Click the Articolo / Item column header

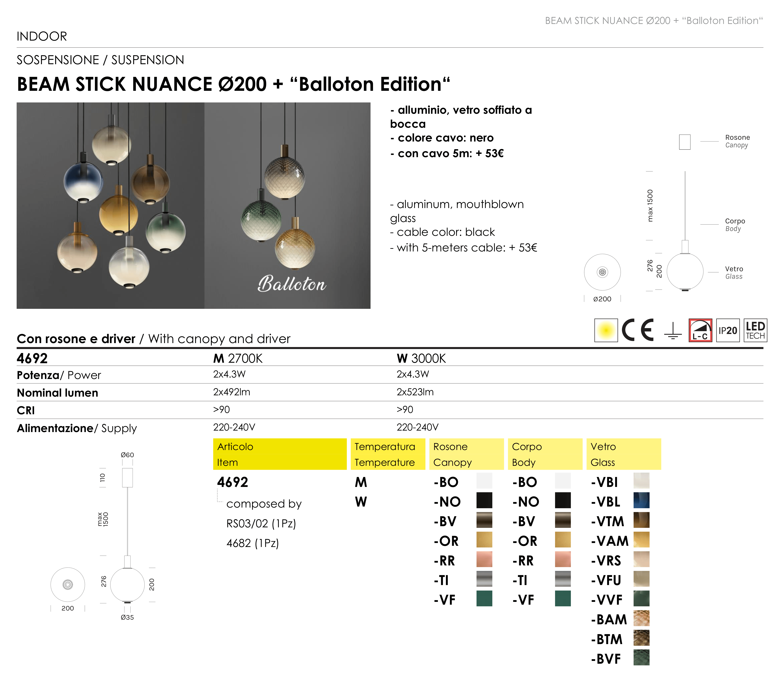tap(280, 454)
